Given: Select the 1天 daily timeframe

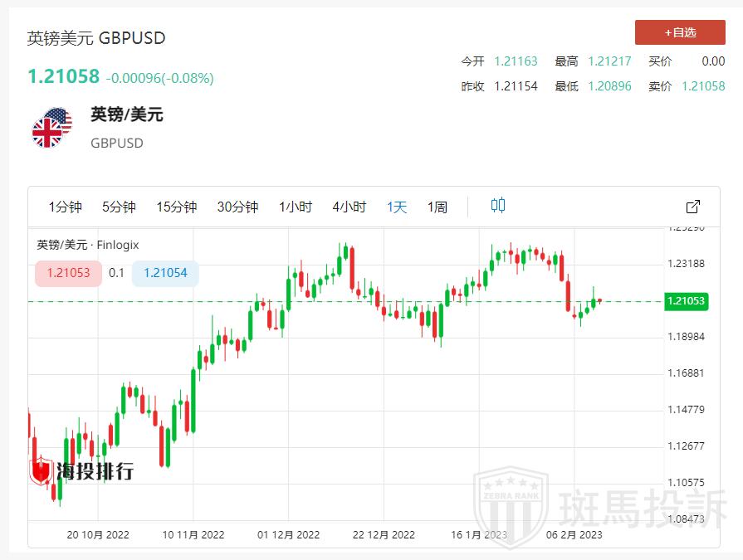Looking at the screenshot, I should click(397, 207).
